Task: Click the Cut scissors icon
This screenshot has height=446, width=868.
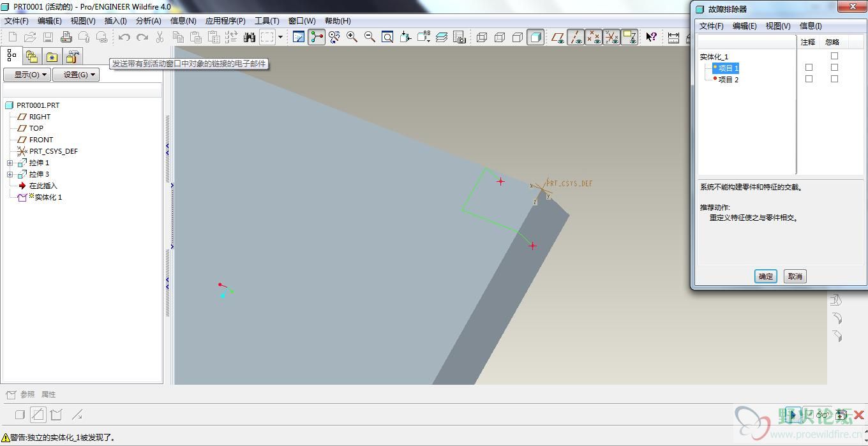Action: click(x=160, y=38)
